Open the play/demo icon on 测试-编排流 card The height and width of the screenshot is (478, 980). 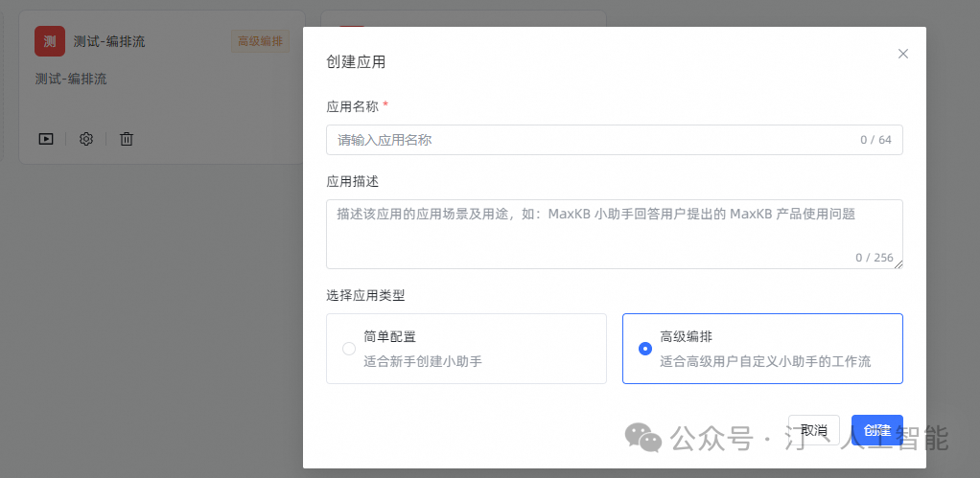46,139
